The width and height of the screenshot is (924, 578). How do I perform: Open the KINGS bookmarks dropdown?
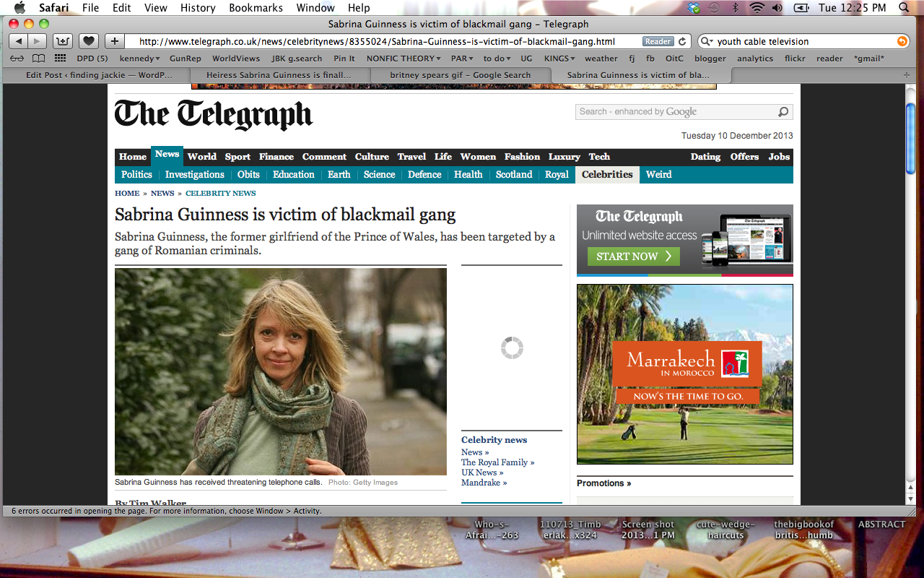click(x=559, y=59)
